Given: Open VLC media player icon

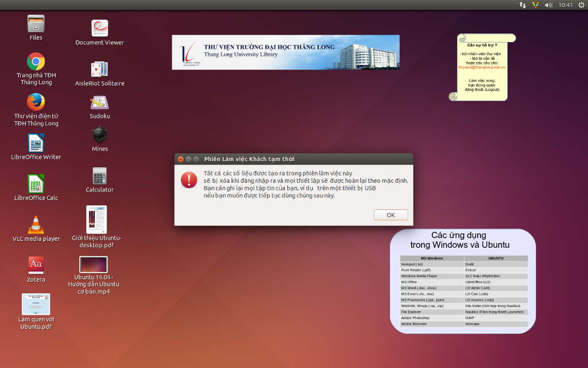Looking at the screenshot, I should click(x=36, y=225).
